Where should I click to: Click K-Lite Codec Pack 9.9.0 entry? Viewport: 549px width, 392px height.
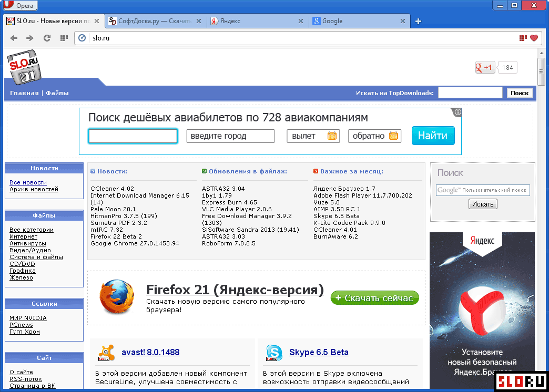click(x=349, y=223)
